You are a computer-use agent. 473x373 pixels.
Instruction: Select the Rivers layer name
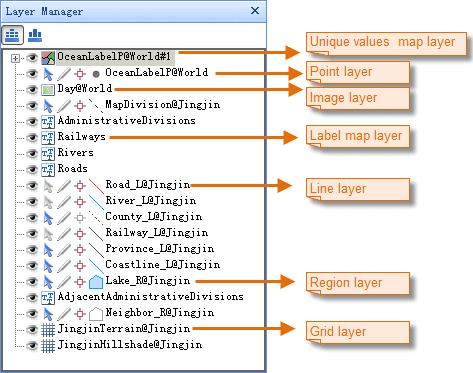pos(75,153)
